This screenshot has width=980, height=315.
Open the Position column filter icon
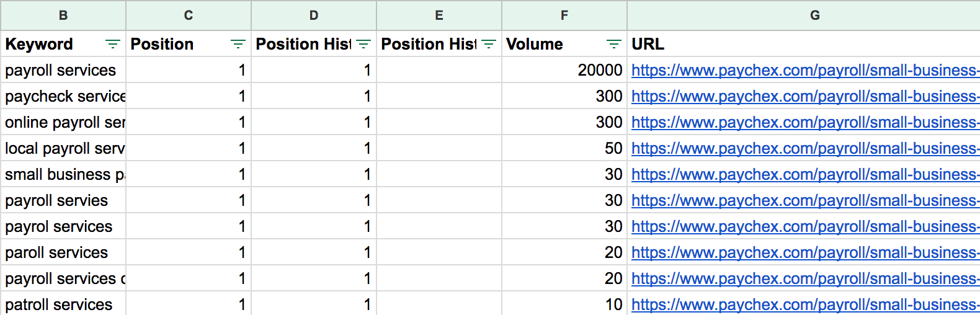(238, 44)
